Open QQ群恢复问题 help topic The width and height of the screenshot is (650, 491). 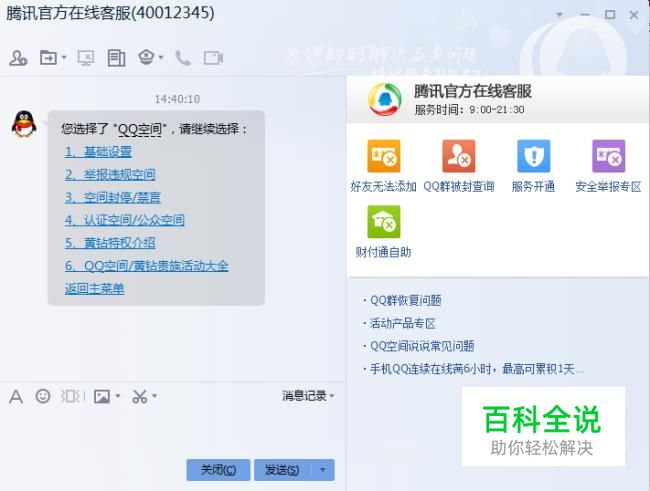tap(405, 300)
